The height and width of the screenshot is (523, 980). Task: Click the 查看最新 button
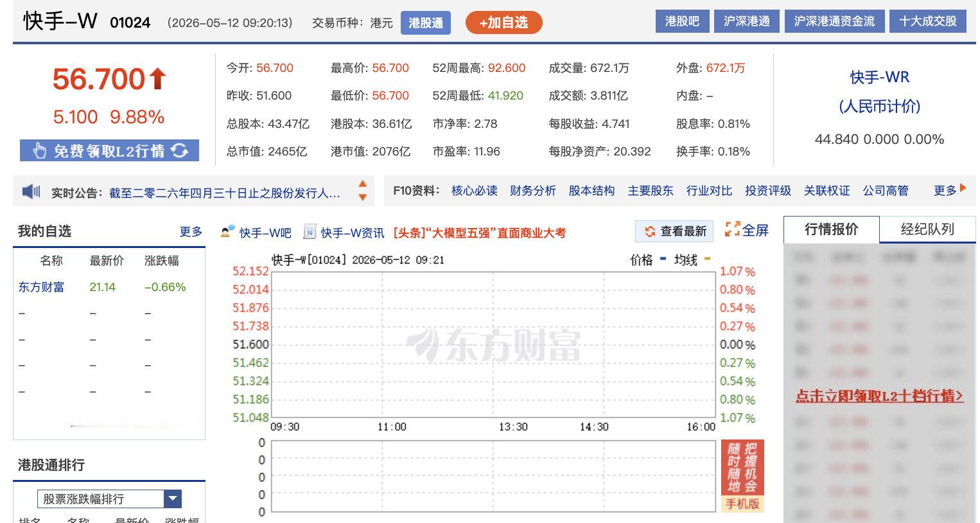pyautogui.click(x=674, y=231)
